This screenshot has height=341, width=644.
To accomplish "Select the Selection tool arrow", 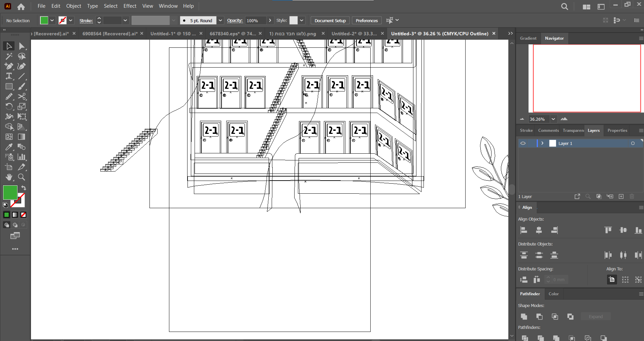I will [x=9, y=46].
